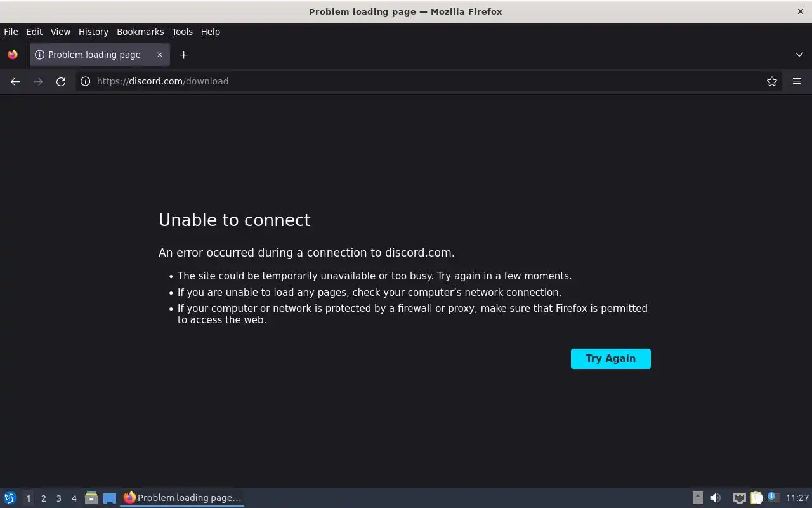Switch to workspace 4
The width and height of the screenshot is (812, 508).
coord(74,498)
